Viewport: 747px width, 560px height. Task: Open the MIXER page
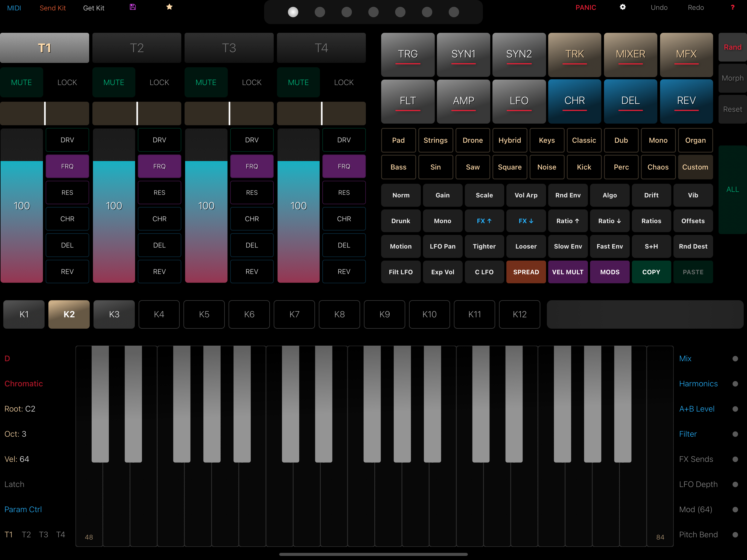click(x=631, y=54)
